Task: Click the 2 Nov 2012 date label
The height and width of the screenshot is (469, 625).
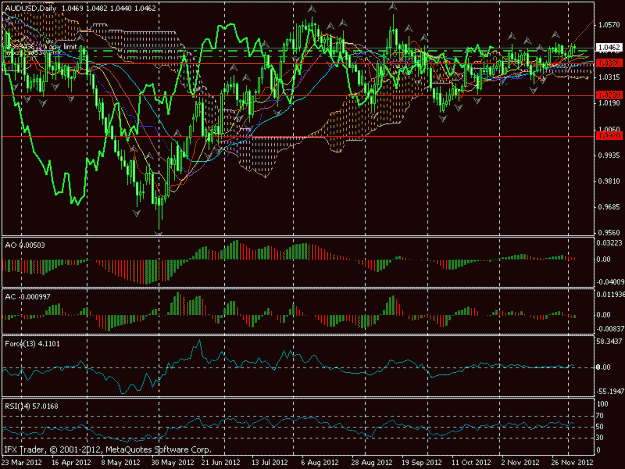Action: pos(520,462)
